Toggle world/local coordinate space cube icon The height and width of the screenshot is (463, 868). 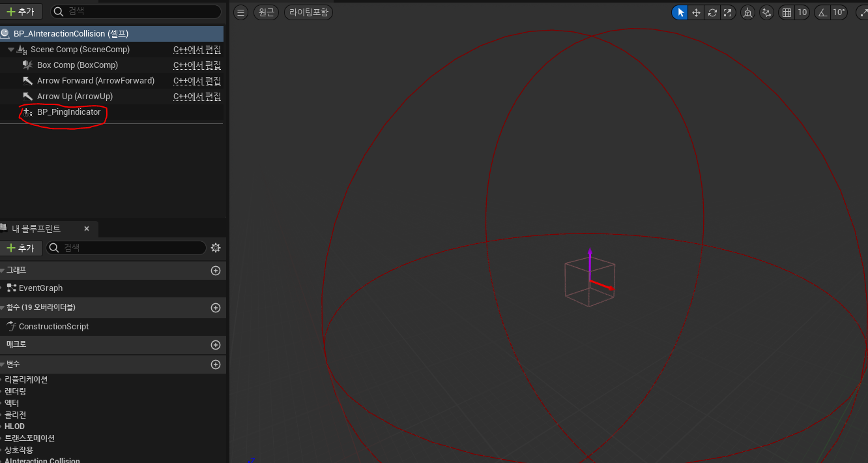(747, 12)
